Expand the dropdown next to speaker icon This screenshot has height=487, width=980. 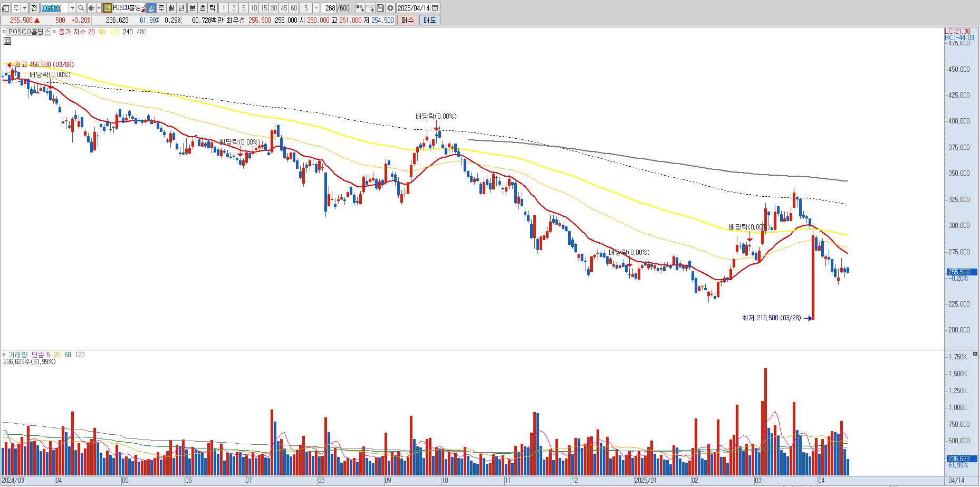pyautogui.click(x=99, y=8)
